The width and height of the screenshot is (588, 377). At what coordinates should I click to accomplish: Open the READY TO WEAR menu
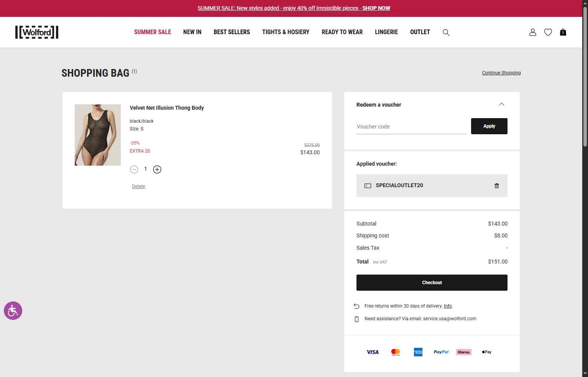[342, 32]
